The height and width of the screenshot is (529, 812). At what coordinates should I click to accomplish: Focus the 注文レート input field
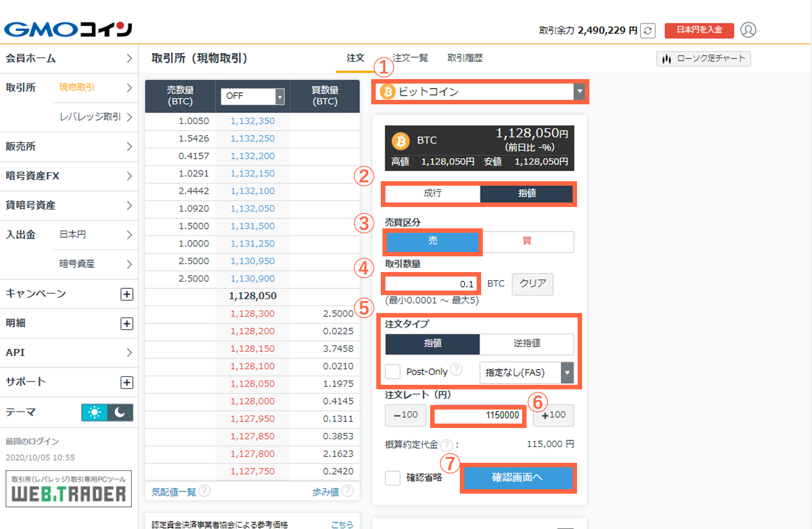coord(478,415)
